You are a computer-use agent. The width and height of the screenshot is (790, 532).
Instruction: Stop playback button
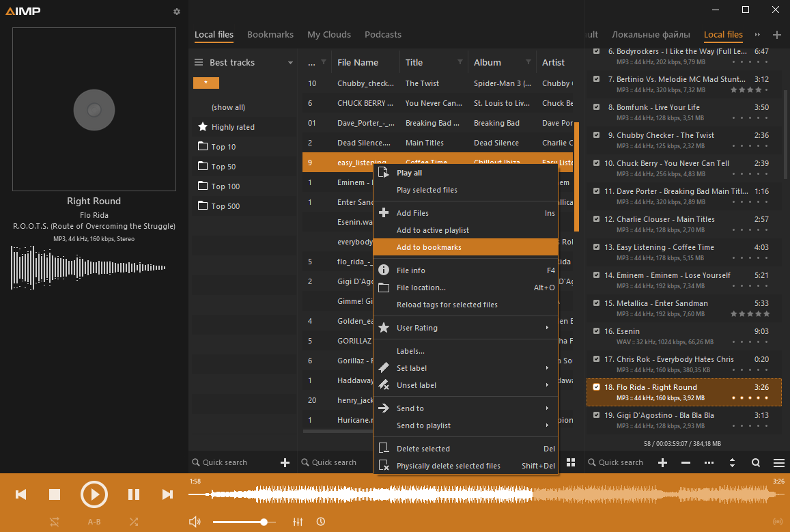pos(55,494)
